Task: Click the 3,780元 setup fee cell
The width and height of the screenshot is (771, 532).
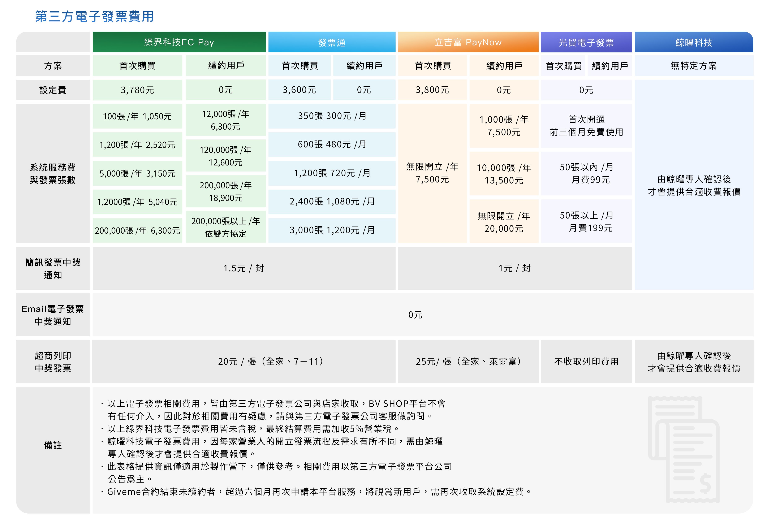Action: coord(137,90)
